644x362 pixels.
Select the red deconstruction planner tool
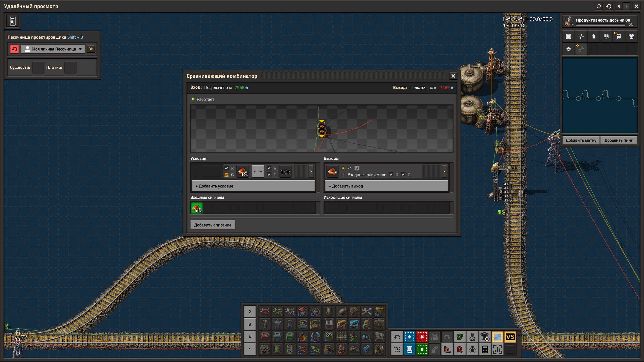pos(422,337)
